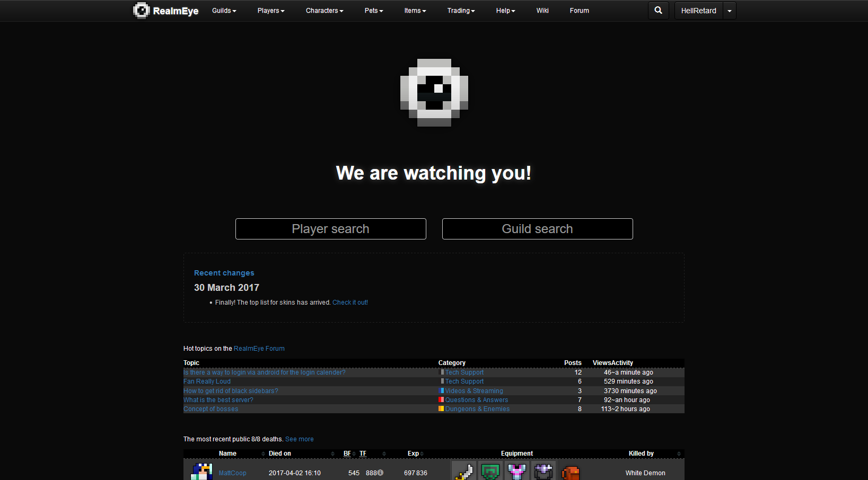868x480 pixels.
Task: Click the RealmEye logo in navbar
Action: (165, 11)
